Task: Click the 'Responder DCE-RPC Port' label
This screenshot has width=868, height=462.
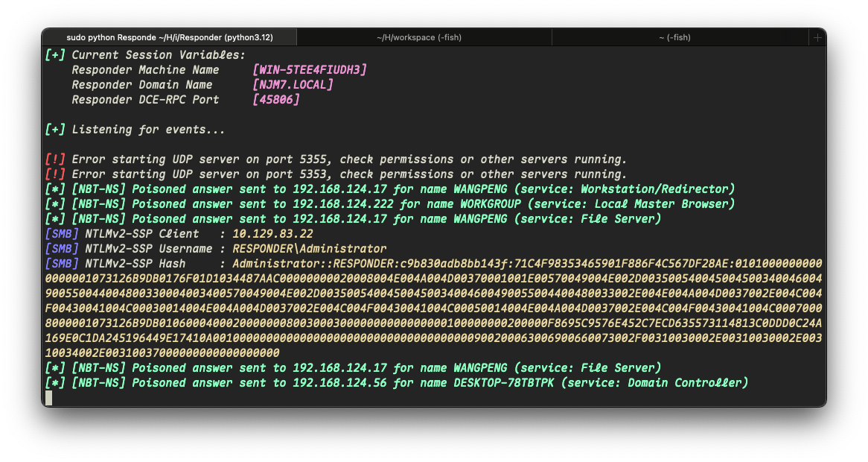Action: (x=145, y=100)
